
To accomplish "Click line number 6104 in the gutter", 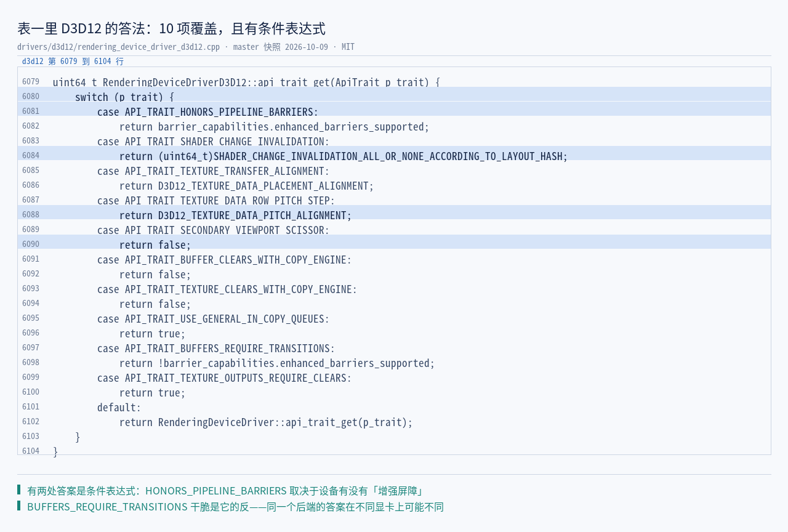I will 31,451.
